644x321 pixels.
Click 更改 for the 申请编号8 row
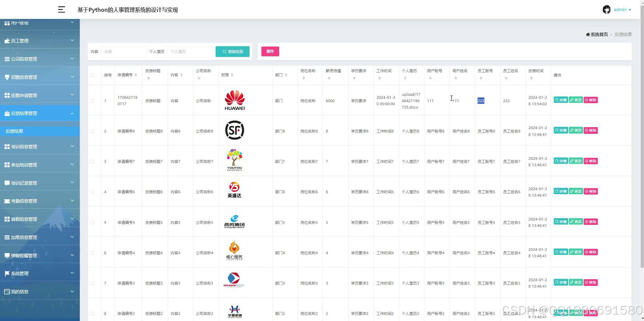coord(576,130)
